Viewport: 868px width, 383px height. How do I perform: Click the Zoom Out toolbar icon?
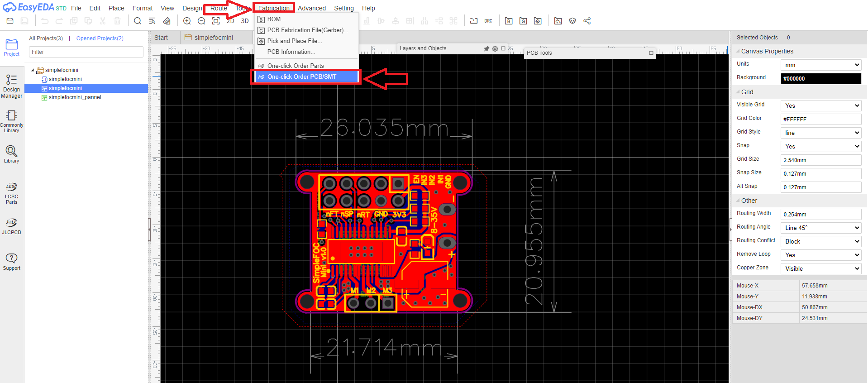(x=201, y=21)
